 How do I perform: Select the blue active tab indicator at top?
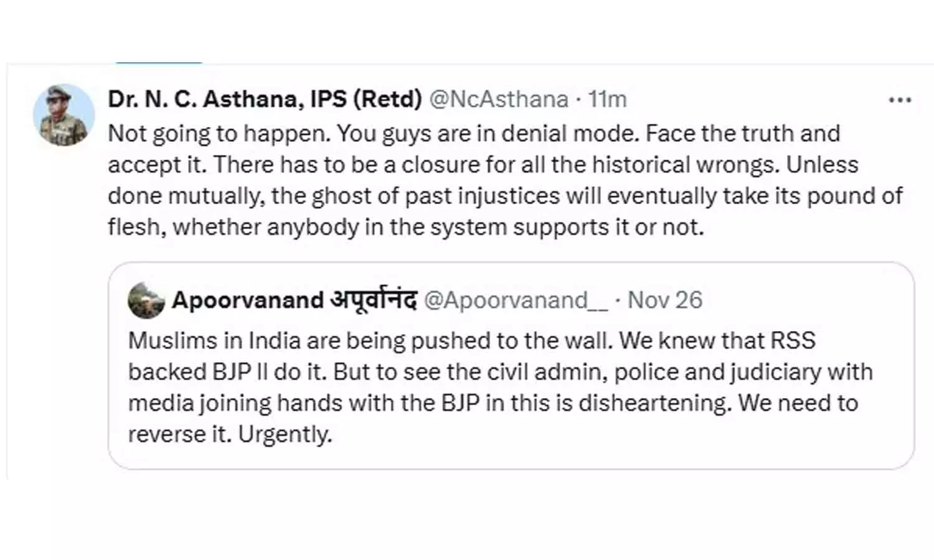click(159, 63)
